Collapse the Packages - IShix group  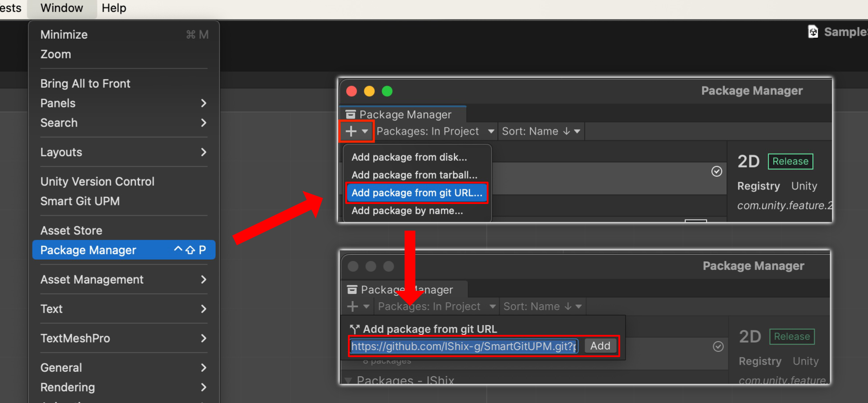[x=348, y=381]
